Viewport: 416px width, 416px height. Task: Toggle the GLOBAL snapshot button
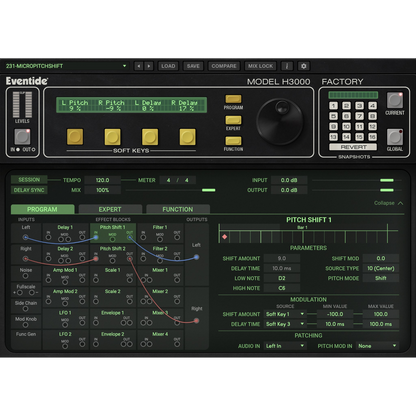pos(395,137)
